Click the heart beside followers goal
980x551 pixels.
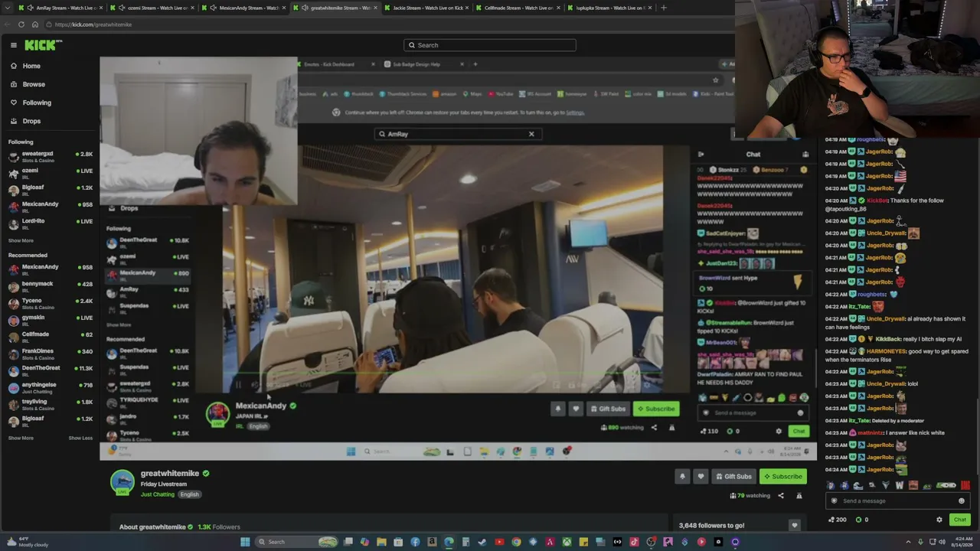(794, 526)
